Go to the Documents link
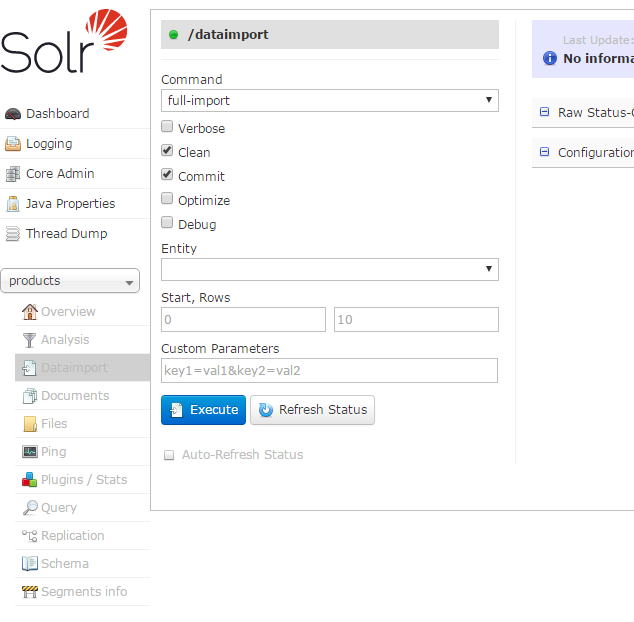 pos(75,396)
